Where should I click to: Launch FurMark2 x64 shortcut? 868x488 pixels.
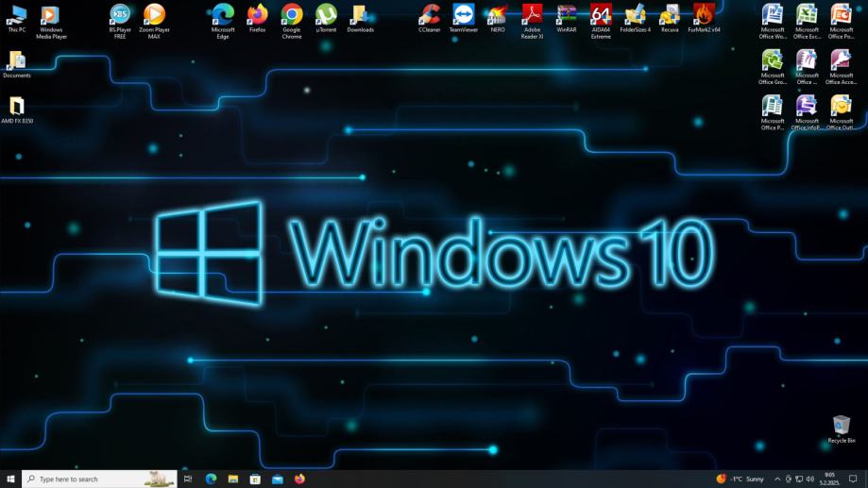(x=704, y=18)
